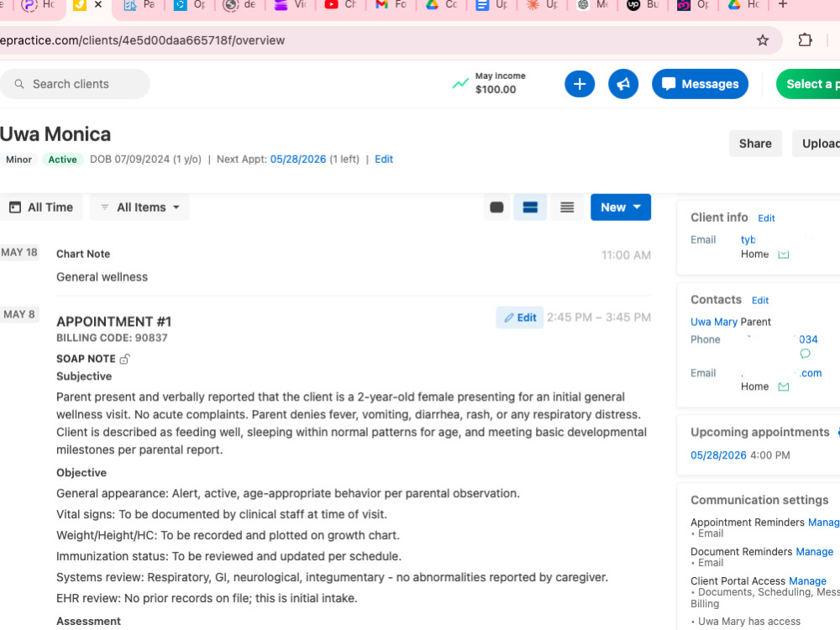Click the Share button
The height and width of the screenshot is (630, 840).
(x=755, y=144)
